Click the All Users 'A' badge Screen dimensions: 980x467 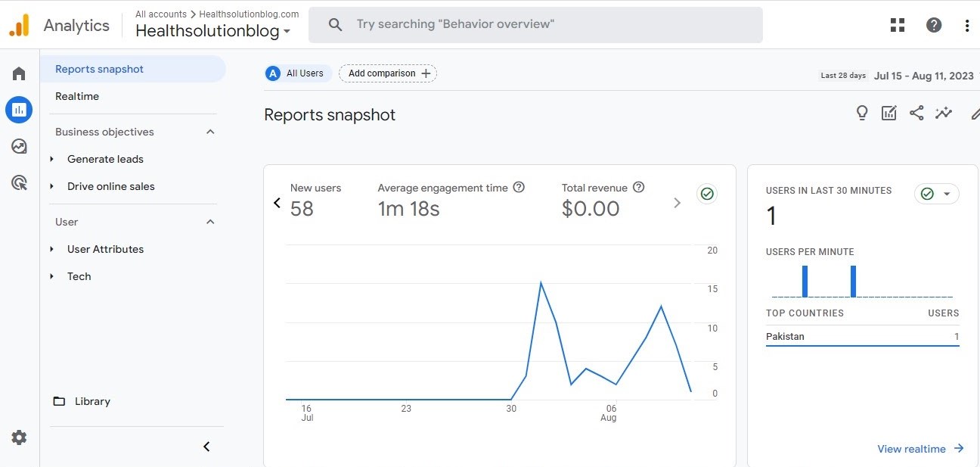pos(273,73)
